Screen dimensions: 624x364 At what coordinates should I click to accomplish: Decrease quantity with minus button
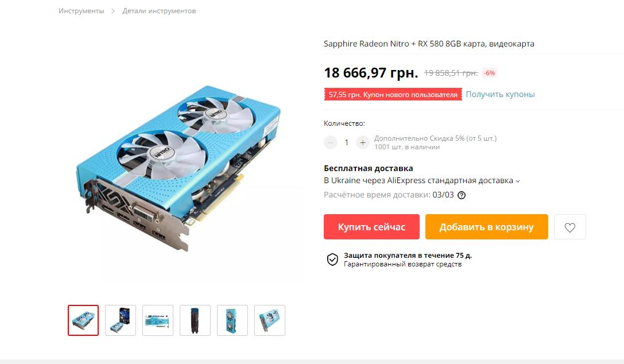point(330,142)
